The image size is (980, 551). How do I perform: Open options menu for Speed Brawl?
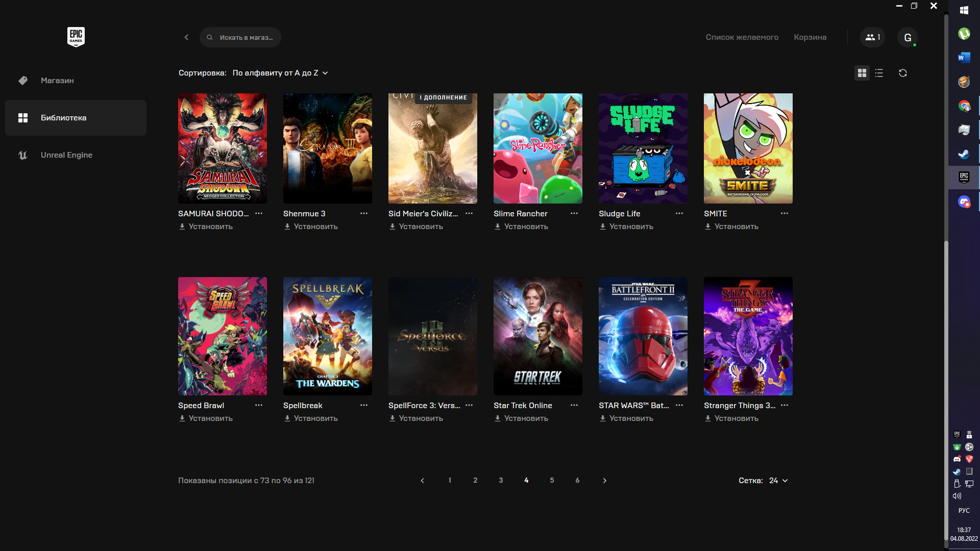259,405
